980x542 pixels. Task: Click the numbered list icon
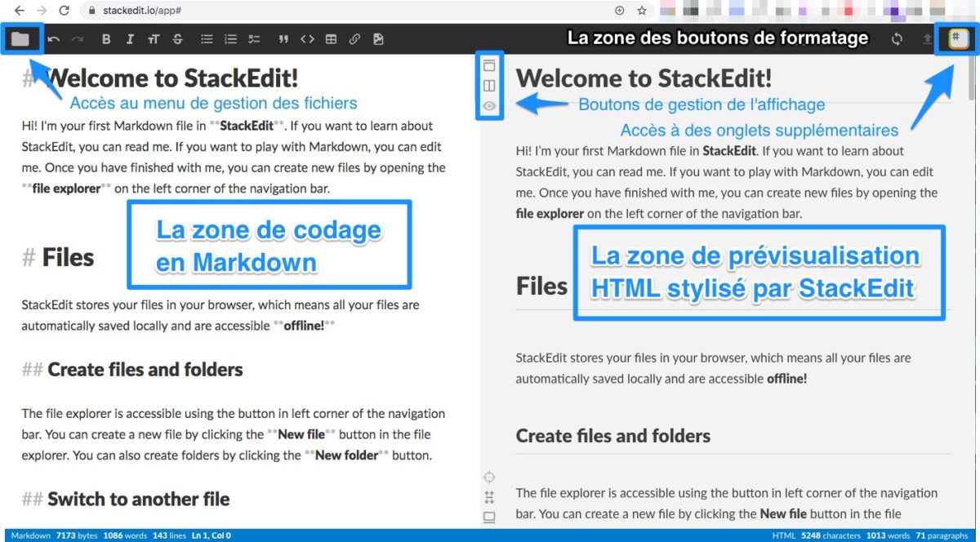tap(230, 38)
